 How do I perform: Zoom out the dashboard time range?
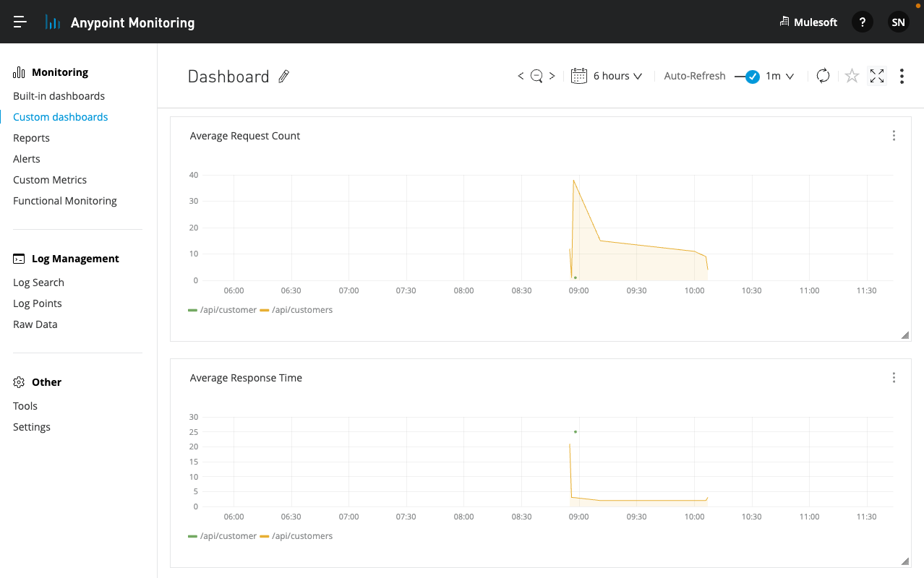(536, 75)
